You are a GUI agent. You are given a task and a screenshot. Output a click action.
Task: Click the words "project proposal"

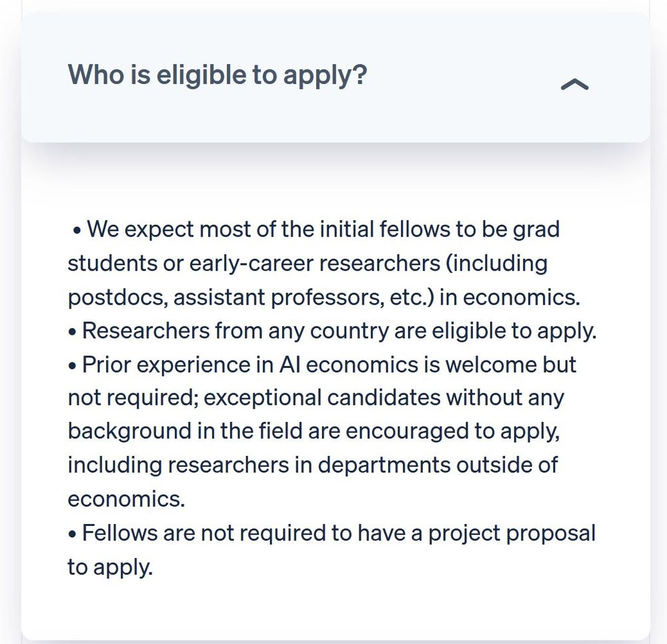coord(512,533)
